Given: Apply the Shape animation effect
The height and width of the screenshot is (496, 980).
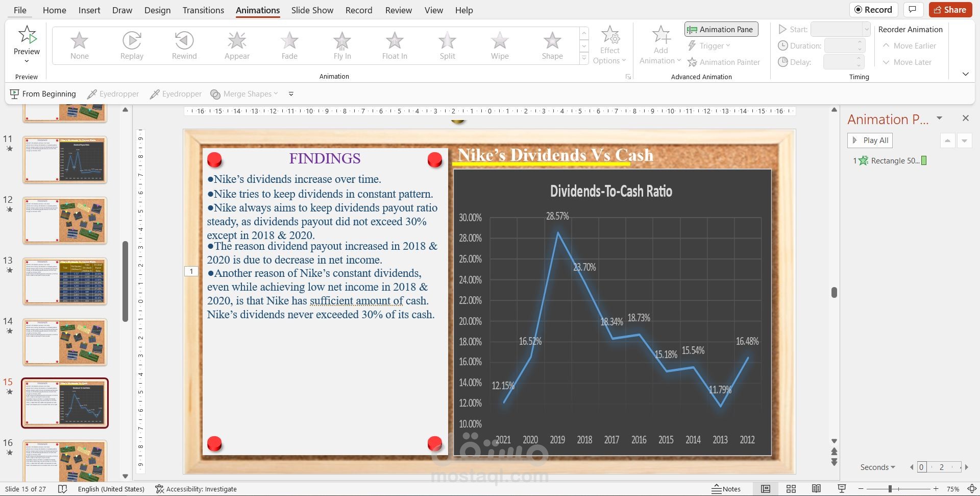Looking at the screenshot, I should pyautogui.click(x=552, y=45).
